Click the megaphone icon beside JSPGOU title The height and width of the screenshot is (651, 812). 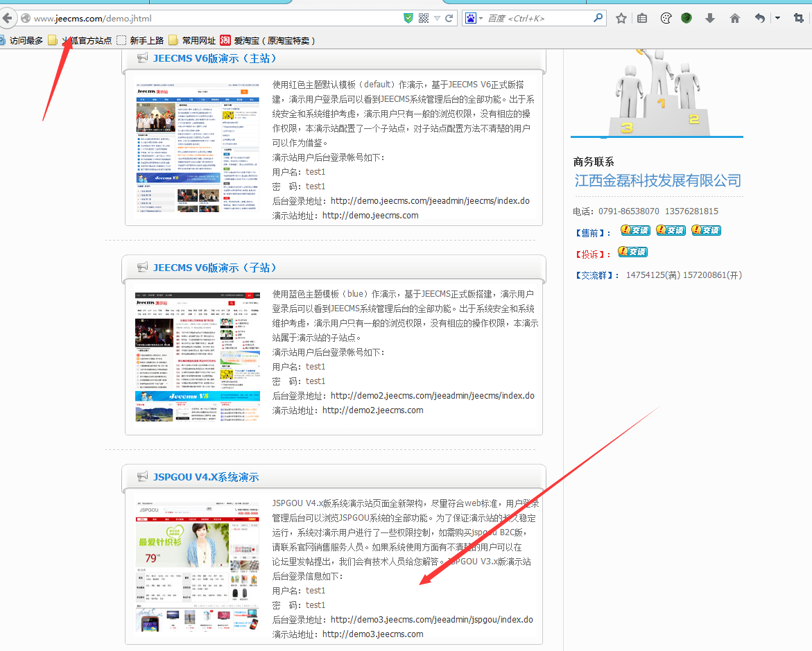142,476
